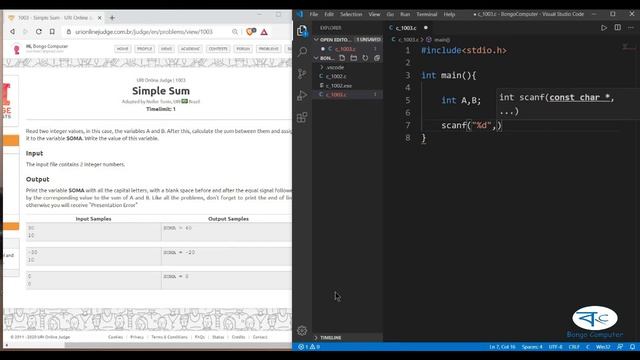
Task: Select the c_1003.c editor tab
Action: click(x=406, y=28)
